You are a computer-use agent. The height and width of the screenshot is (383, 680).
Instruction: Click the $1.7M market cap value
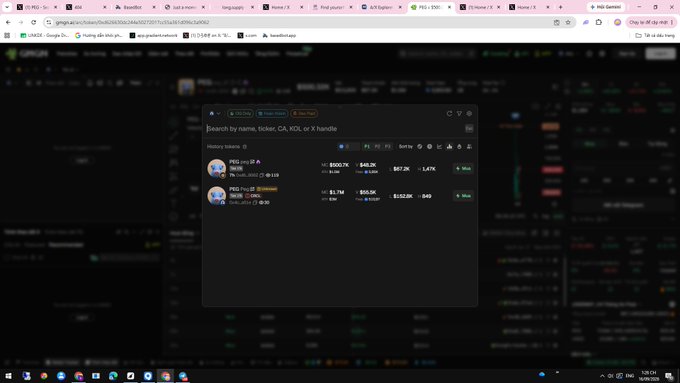[337, 192]
